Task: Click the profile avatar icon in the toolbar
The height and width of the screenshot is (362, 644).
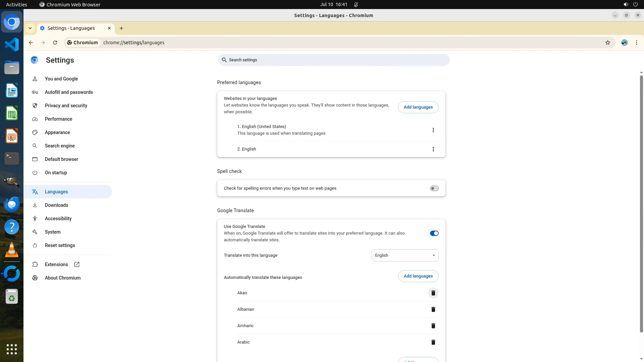Action: tap(624, 43)
